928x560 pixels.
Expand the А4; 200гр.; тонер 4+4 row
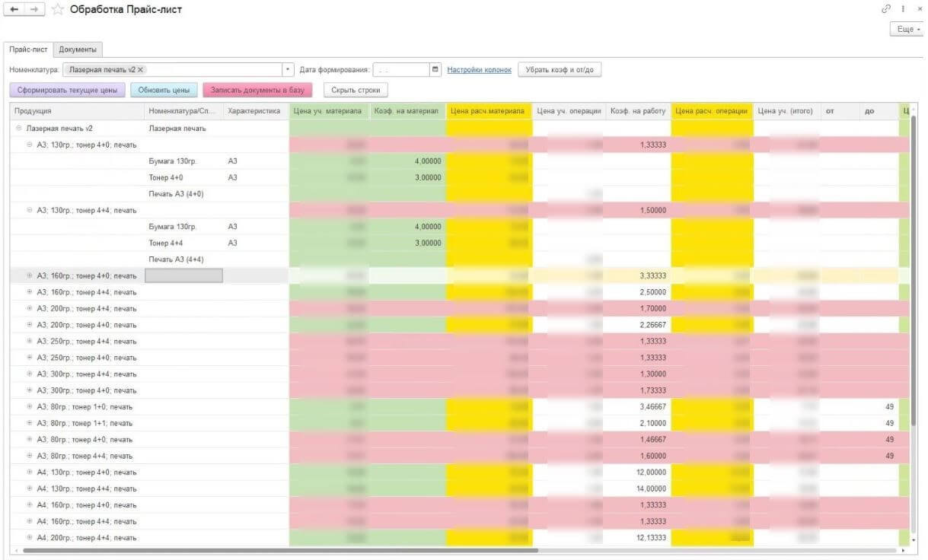pyautogui.click(x=30, y=538)
